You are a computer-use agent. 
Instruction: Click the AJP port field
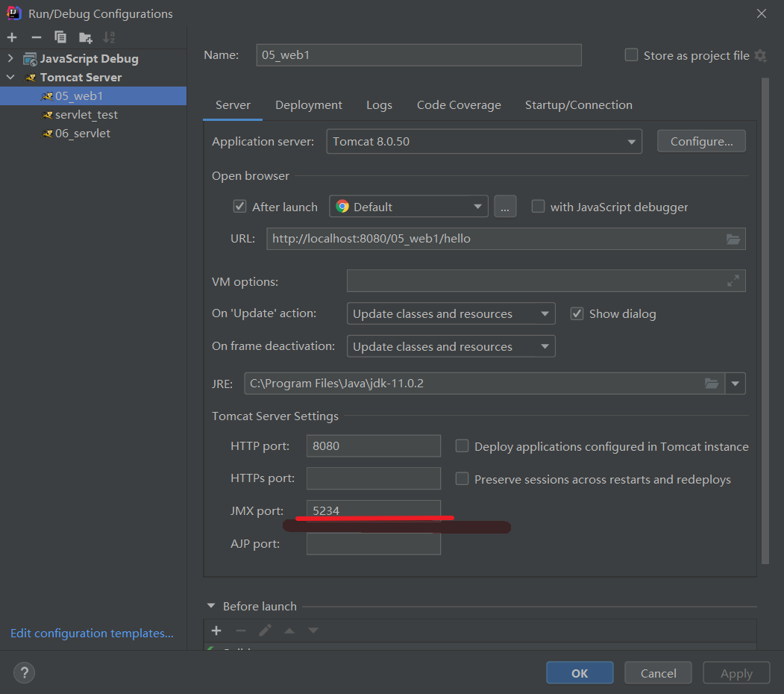coord(374,544)
